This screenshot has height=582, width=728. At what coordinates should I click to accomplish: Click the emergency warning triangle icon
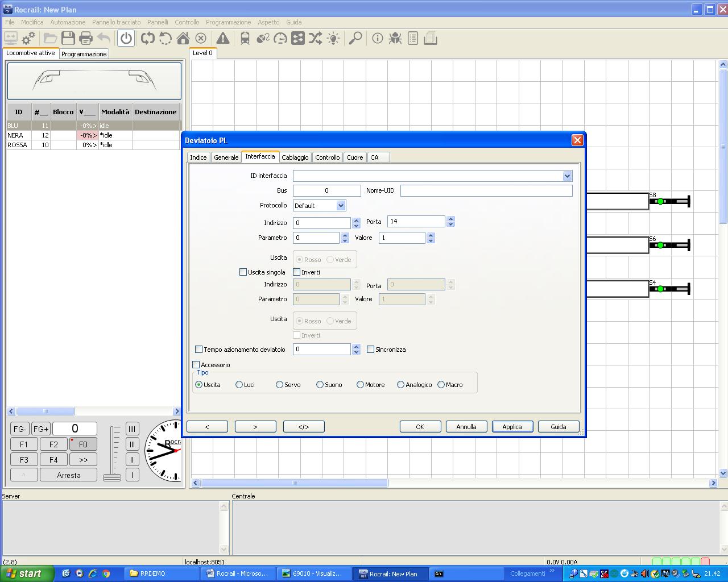[223, 38]
